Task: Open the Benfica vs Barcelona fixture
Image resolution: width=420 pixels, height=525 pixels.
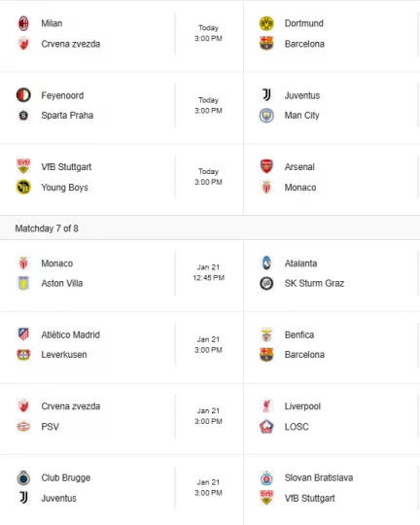Action: point(332,345)
